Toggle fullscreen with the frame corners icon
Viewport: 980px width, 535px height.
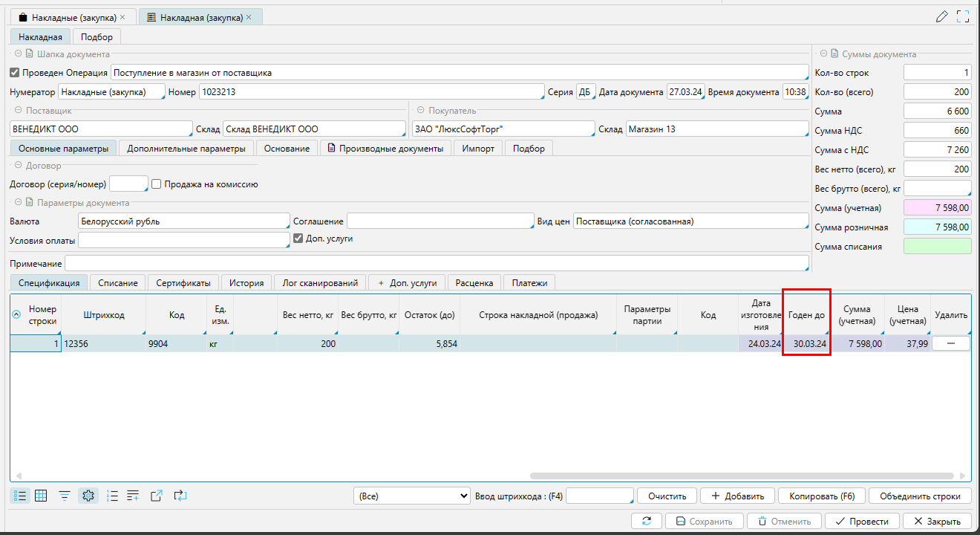pos(963,16)
